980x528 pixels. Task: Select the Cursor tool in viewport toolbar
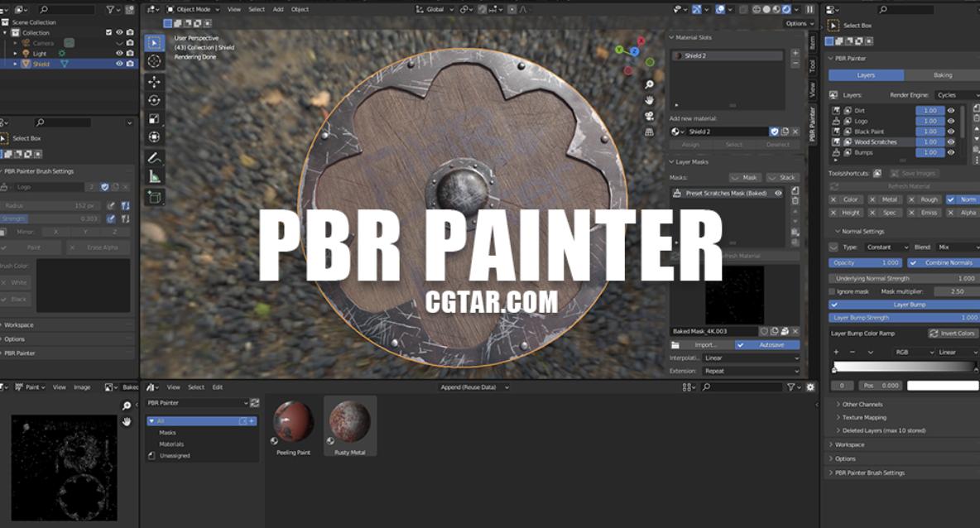[154, 61]
